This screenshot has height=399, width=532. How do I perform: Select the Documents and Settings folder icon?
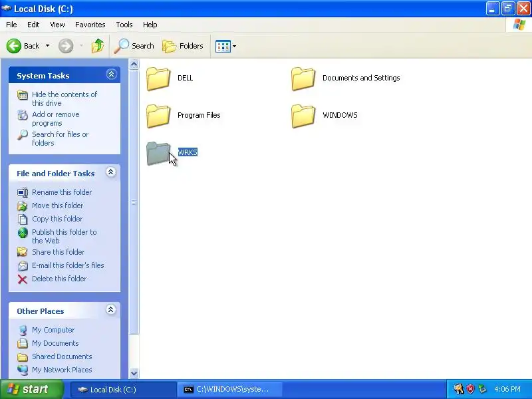point(303,78)
